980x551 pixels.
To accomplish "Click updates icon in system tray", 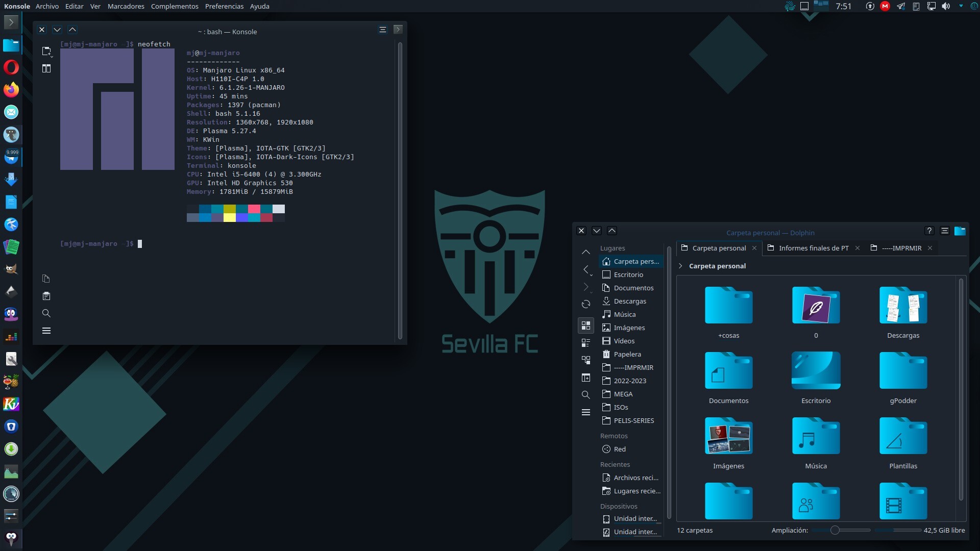I will tap(870, 6).
